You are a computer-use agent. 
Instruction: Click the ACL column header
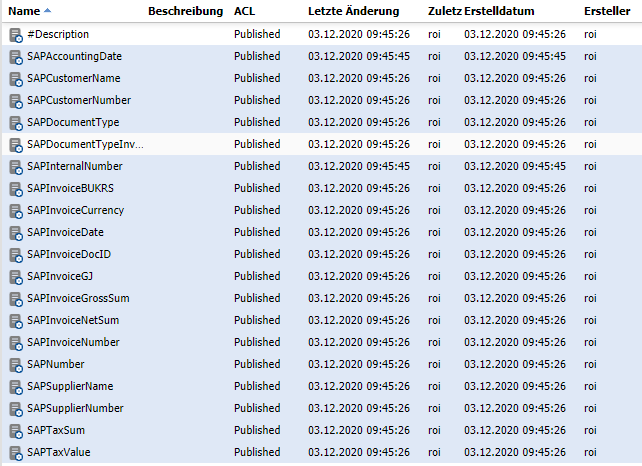point(244,11)
